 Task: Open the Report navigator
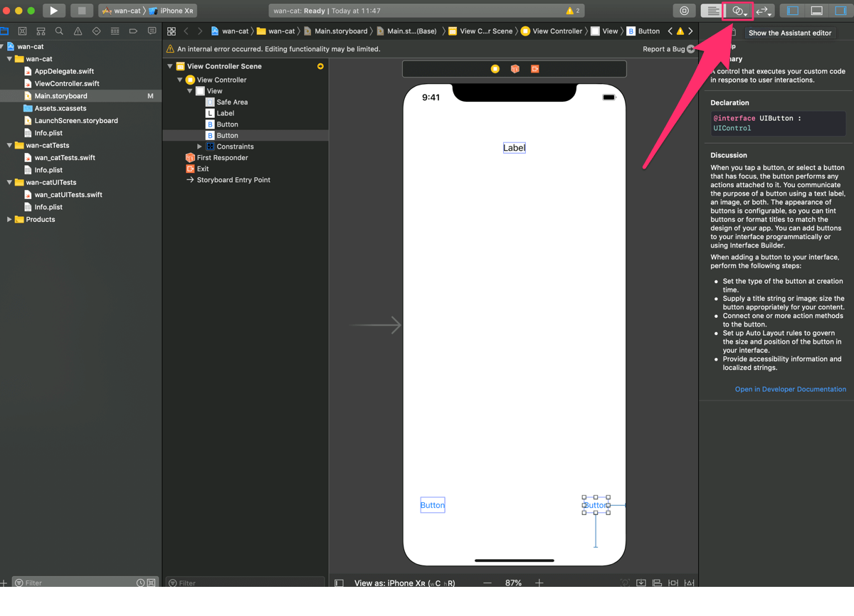click(152, 31)
